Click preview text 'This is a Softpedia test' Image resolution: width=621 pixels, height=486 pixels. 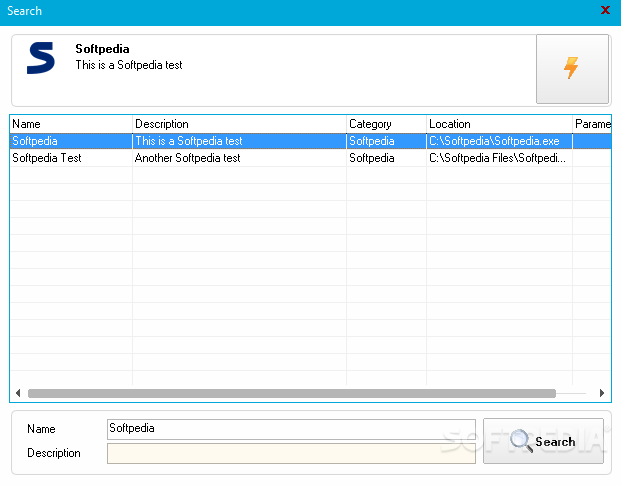coord(129,65)
